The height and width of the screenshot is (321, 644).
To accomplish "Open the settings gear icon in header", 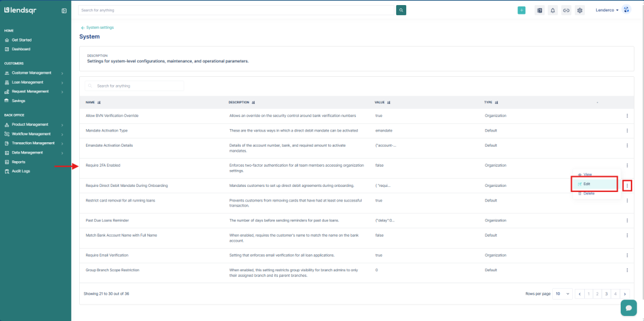I will tap(580, 10).
